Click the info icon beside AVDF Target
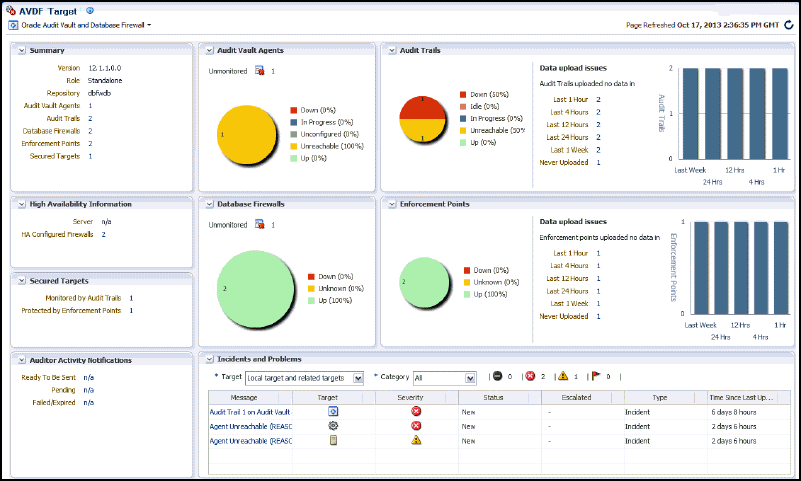 point(90,10)
